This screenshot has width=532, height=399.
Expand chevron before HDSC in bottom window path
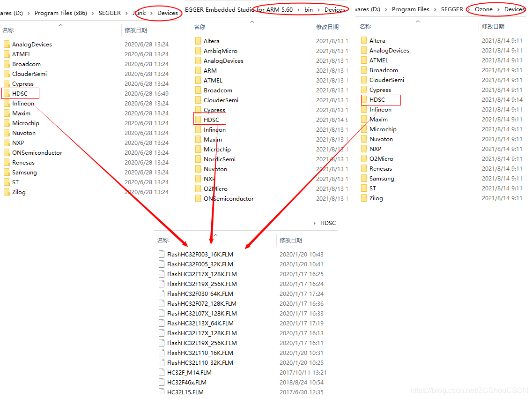(315, 223)
